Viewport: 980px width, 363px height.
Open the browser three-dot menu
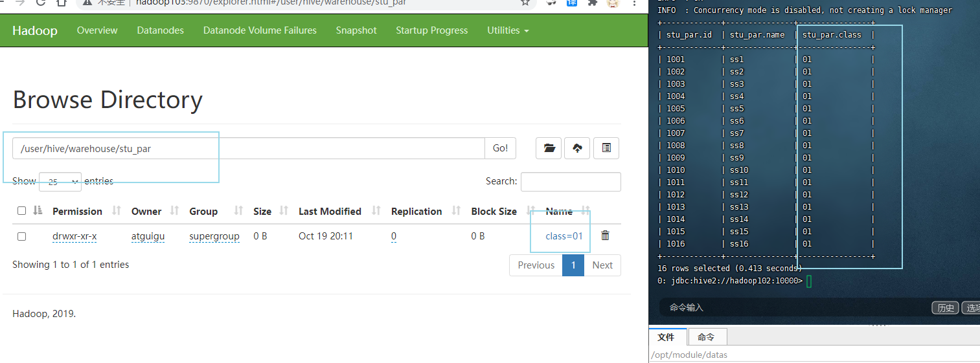pos(635,2)
